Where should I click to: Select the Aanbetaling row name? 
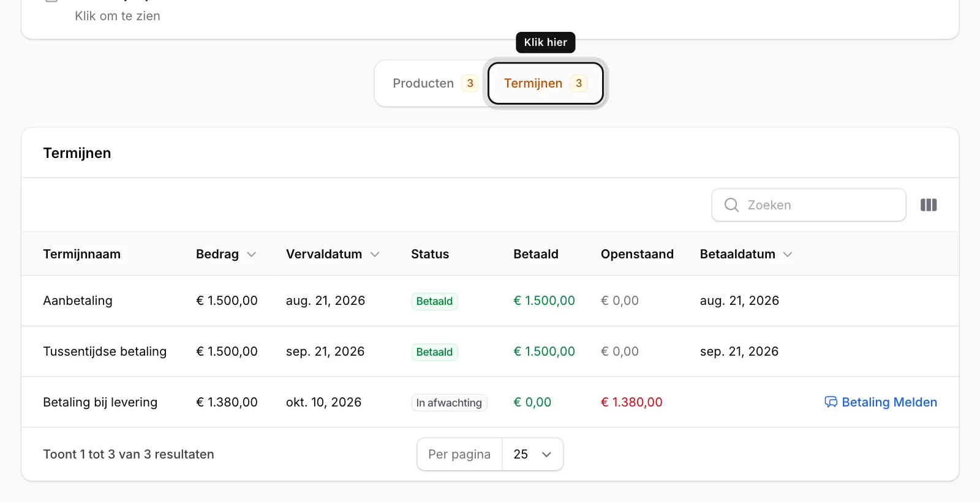pos(78,301)
